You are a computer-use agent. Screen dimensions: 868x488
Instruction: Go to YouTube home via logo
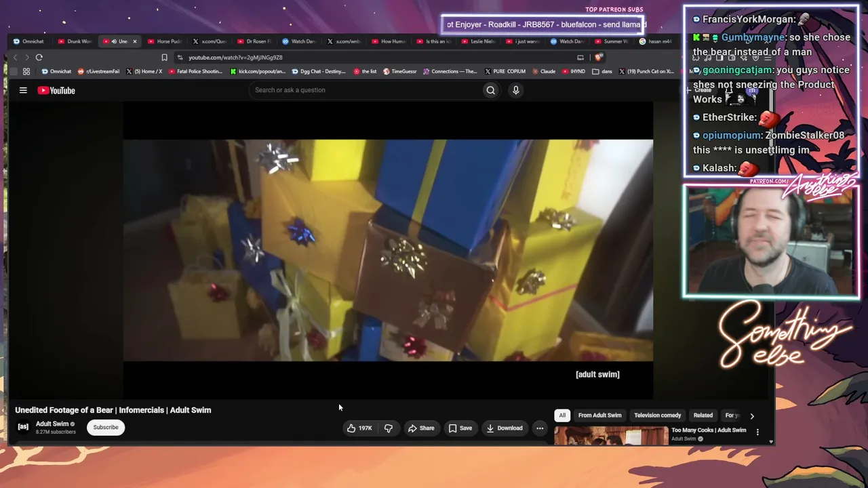click(56, 90)
